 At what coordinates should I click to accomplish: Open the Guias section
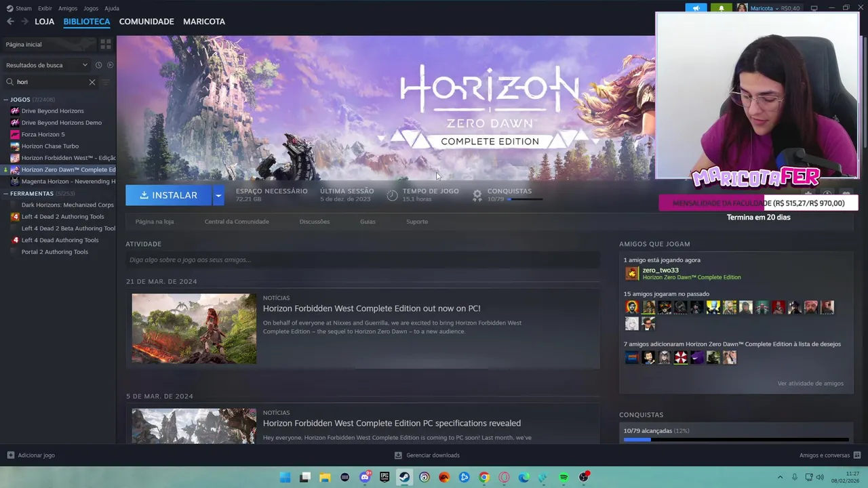tap(368, 222)
